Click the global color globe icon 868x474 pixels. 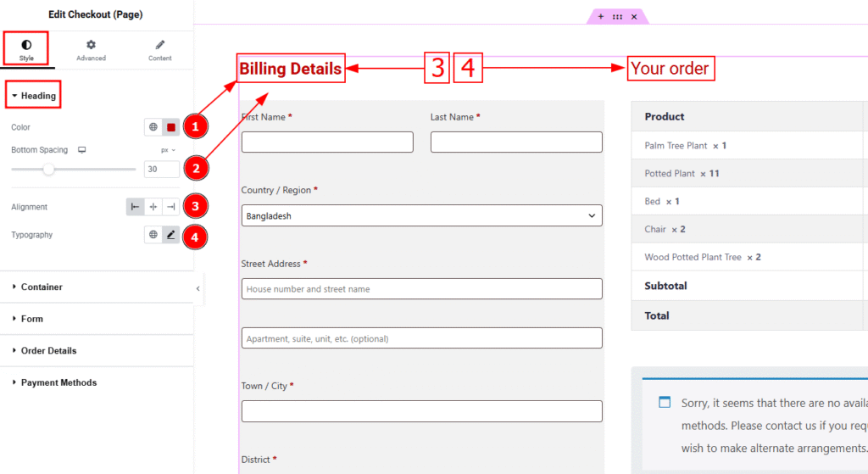tap(153, 127)
